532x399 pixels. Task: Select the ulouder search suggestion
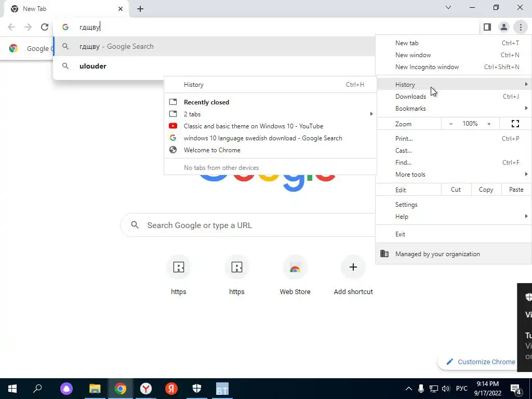(x=215, y=66)
